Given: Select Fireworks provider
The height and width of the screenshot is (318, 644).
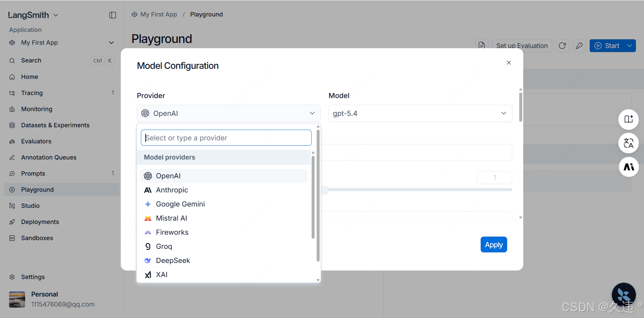Looking at the screenshot, I should click(x=224, y=232).
